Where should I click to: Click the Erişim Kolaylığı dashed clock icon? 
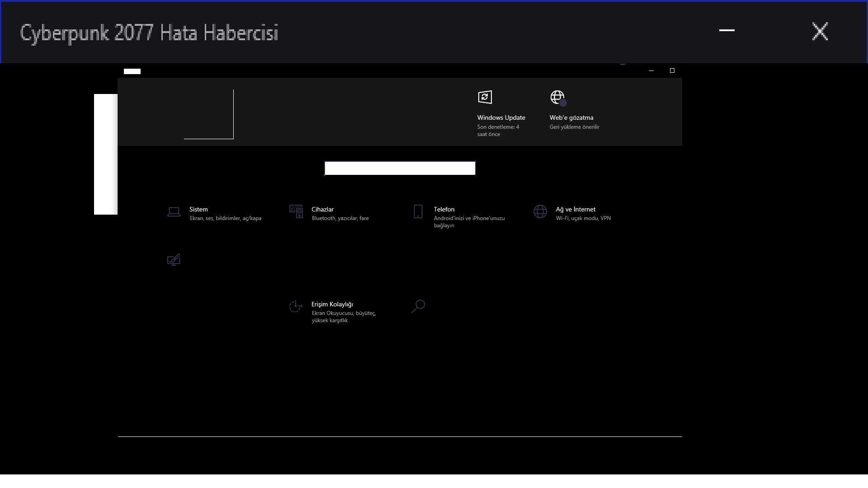coord(296,306)
